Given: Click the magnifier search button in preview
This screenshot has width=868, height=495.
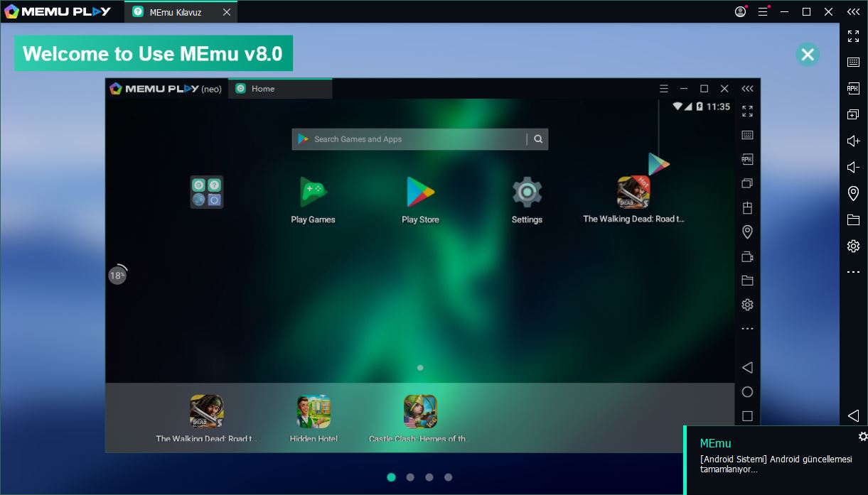Looking at the screenshot, I should coord(538,139).
